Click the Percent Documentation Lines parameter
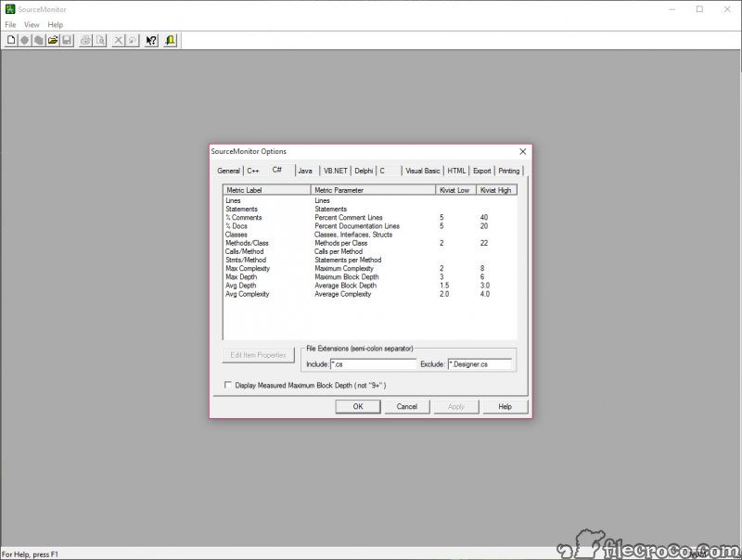The width and height of the screenshot is (742, 560). tap(357, 226)
